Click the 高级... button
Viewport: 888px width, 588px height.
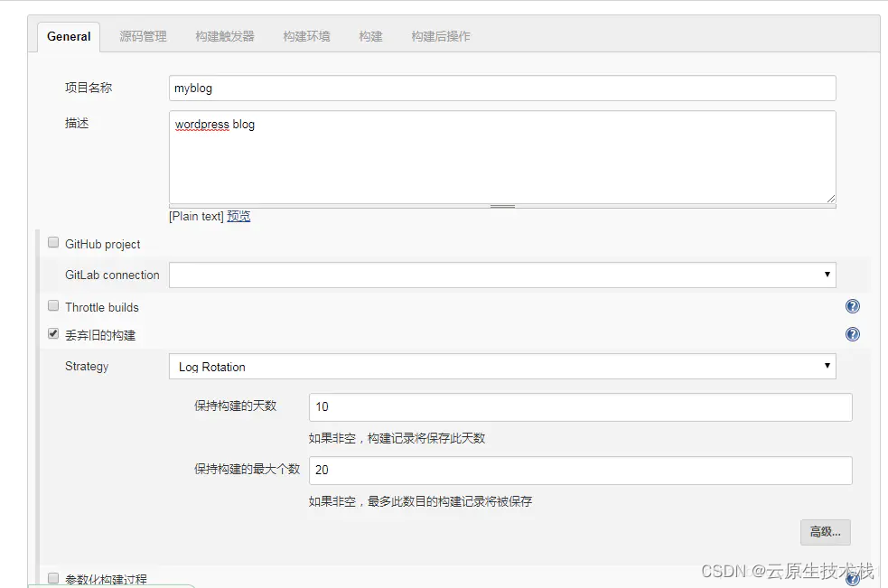(825, 532)
